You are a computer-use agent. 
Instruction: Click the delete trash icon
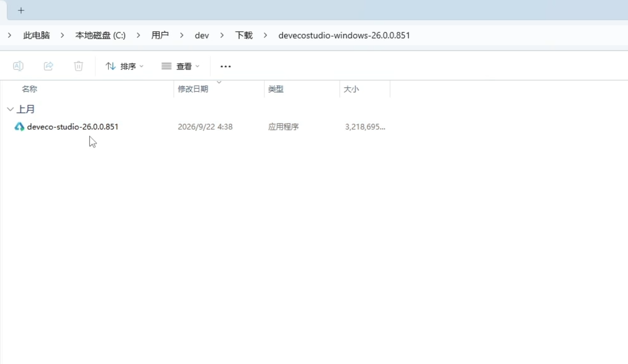(x=78, y=66)
